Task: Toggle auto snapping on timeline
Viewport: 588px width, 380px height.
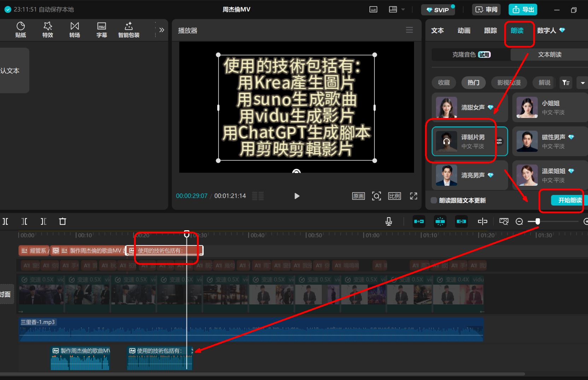Action: click(440, 221)
